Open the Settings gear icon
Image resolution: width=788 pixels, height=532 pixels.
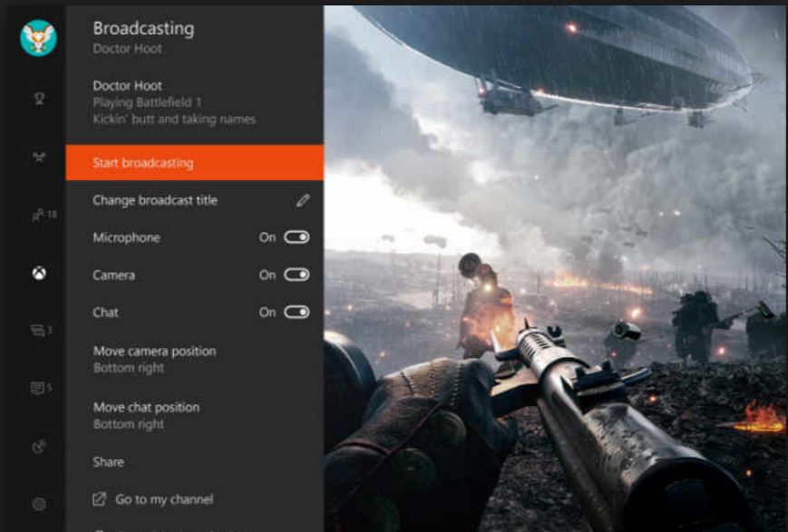pos(39,504)
